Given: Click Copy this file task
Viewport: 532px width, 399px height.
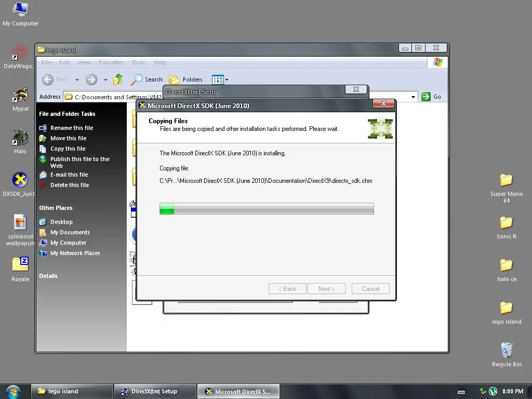Looking at the screenshot, I should pos(68,149).
